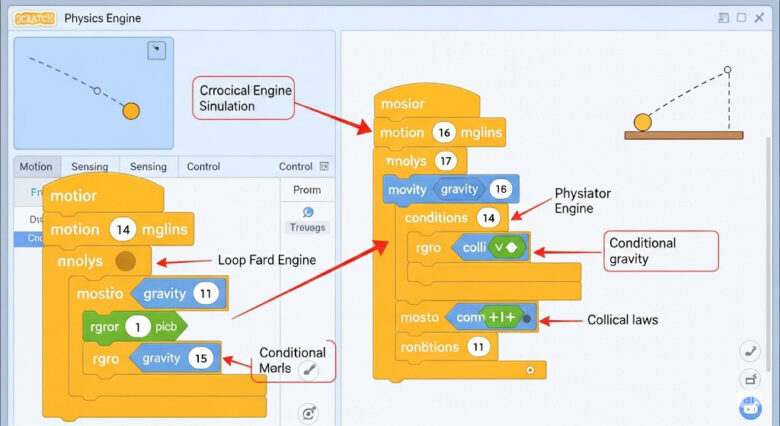Click the arrow icon in stage preview corner
The width and height of the screenshot is (780, 426).
[x=156, y=50]
